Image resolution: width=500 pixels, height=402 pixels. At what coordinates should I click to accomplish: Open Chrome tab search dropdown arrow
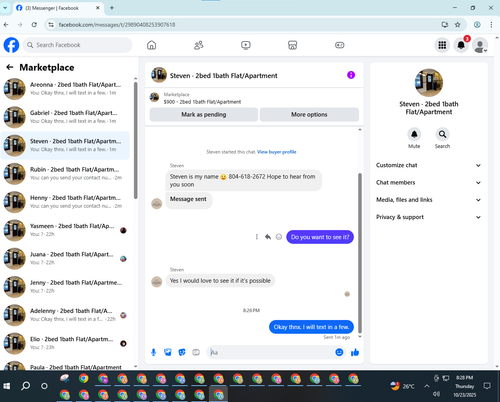[x=5, y=8]
